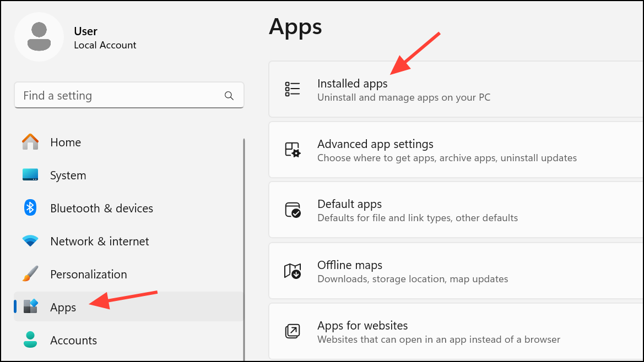Image resolution: width=644 pixels, height=362 pixels.
Task: Select the Apps sidebar label
Action: [x=63, y=308]
